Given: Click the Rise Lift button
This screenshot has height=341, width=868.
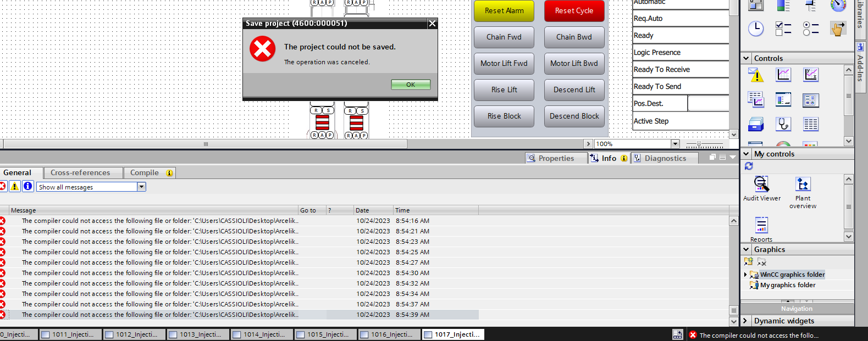Looking at the screenshot, I should pos(504,90).
